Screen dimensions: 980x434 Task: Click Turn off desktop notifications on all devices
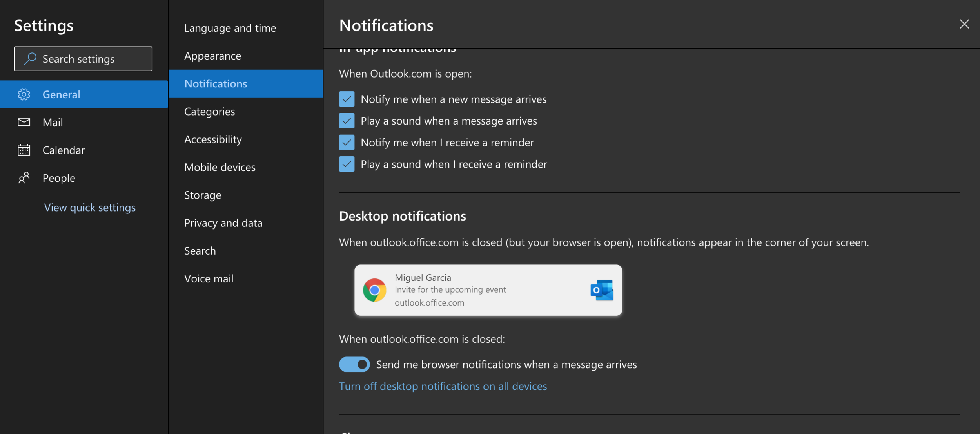click(443, 386)
